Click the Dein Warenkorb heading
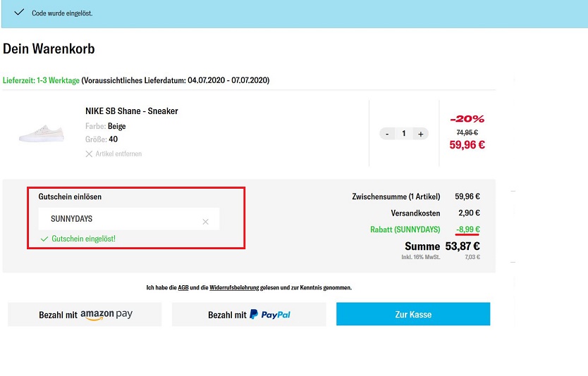 49,49
